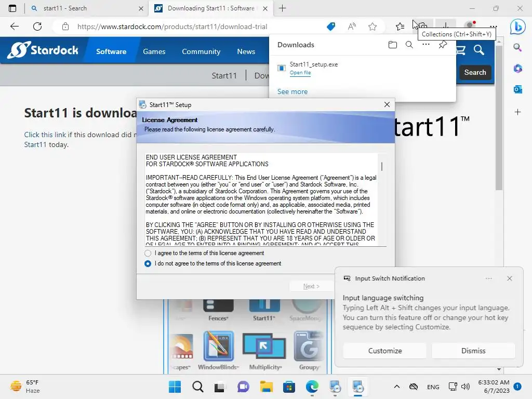This screenshot has height=399, width=532.
Task: Click the Stardock site search magnifier
Action: [x=479, y=50]
